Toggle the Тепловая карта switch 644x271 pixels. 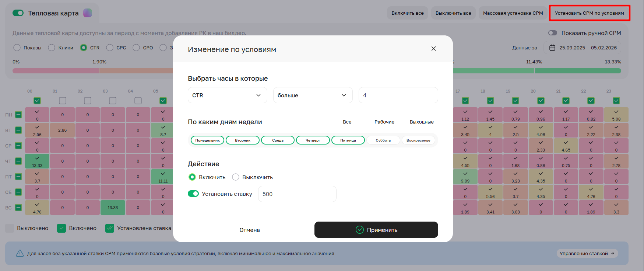point(18,13)
